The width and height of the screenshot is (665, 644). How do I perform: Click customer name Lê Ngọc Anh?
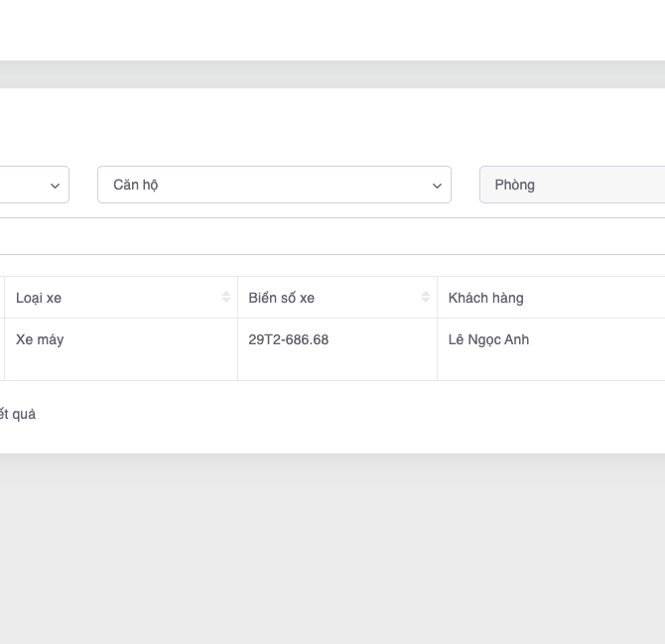point(488,339)
